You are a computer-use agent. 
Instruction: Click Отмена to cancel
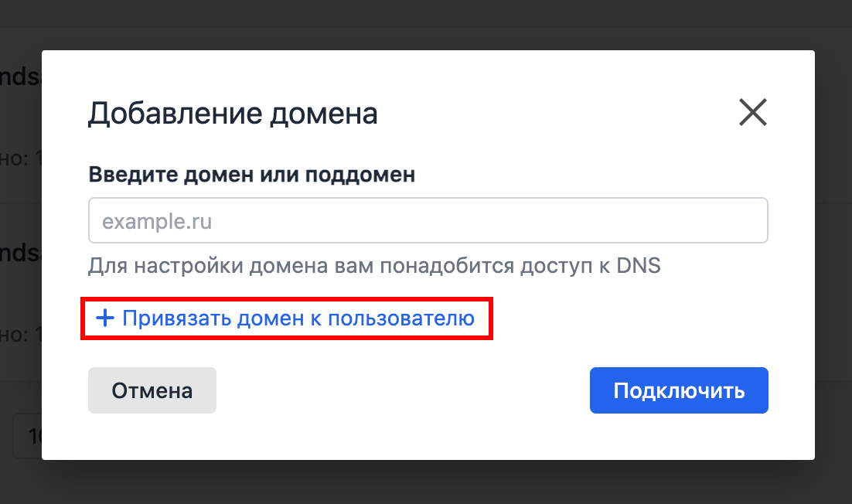click(152, 390)
